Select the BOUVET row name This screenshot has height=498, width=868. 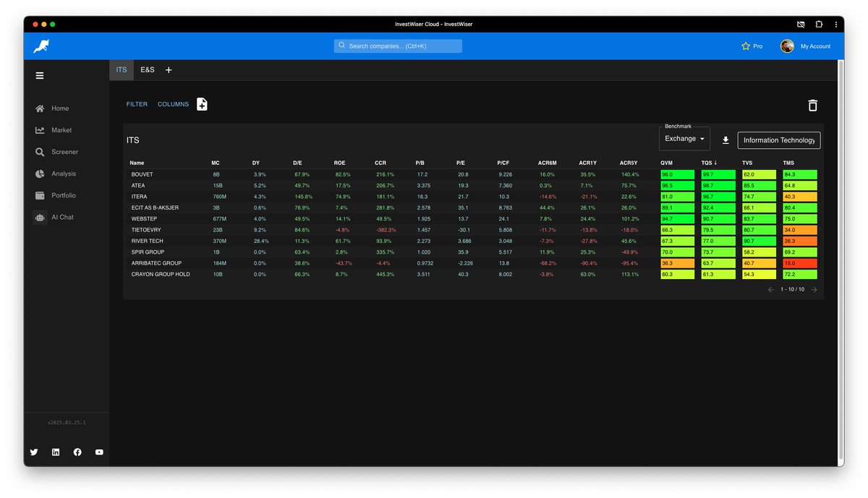click(x=142, y=174)
